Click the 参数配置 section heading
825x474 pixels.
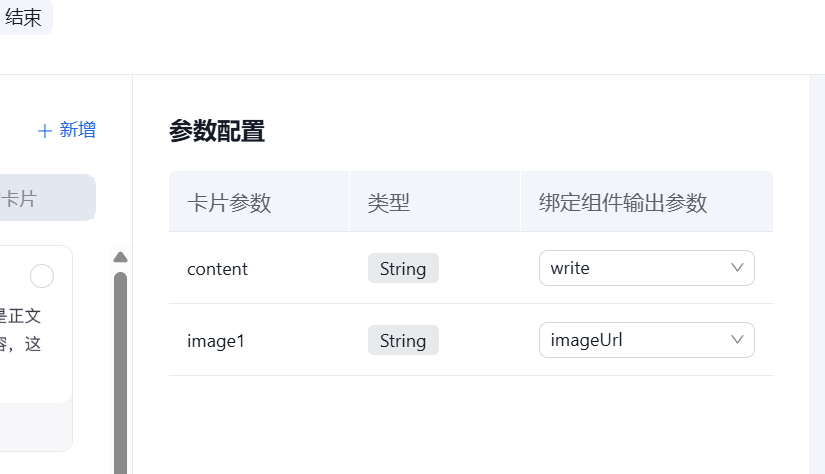[217, 131]
